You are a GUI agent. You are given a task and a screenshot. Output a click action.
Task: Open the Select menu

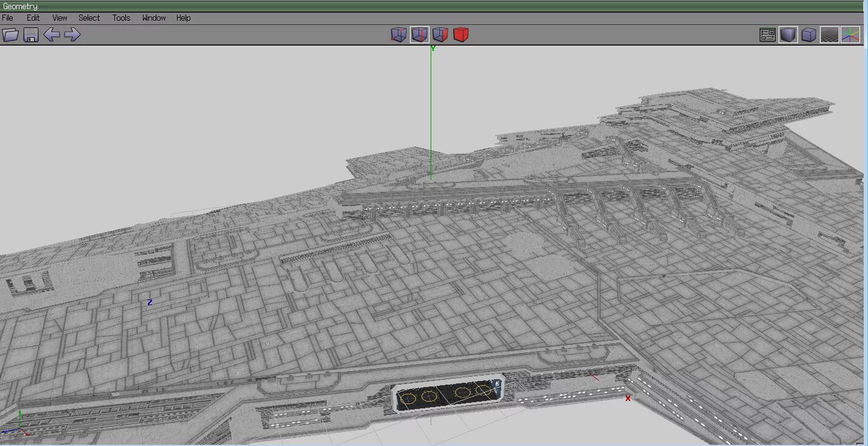click(89, 18)
